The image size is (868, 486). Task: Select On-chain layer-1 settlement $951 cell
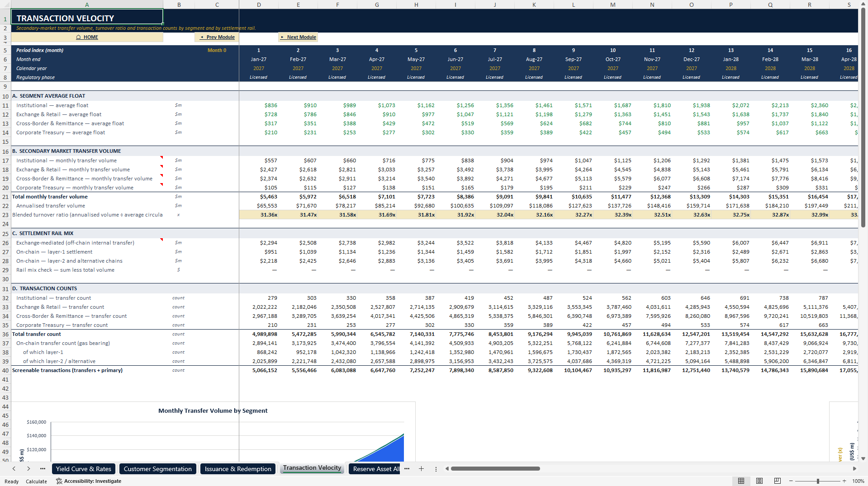coord(259,252)
